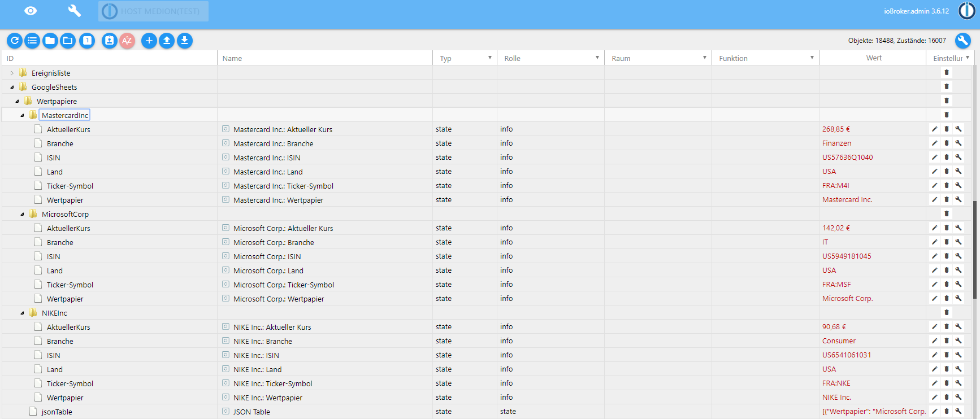Select the MastercardInc tree item
The image size is (980, 419).
65,115
